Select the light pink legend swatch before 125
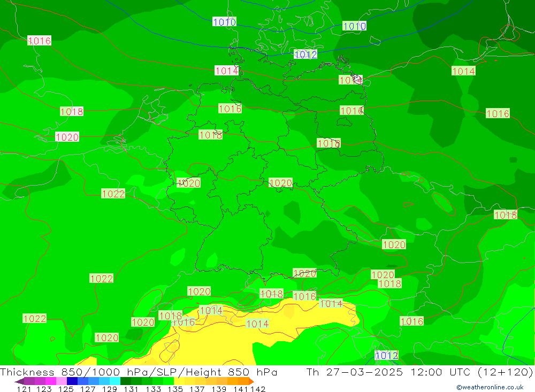 (62, 381)
